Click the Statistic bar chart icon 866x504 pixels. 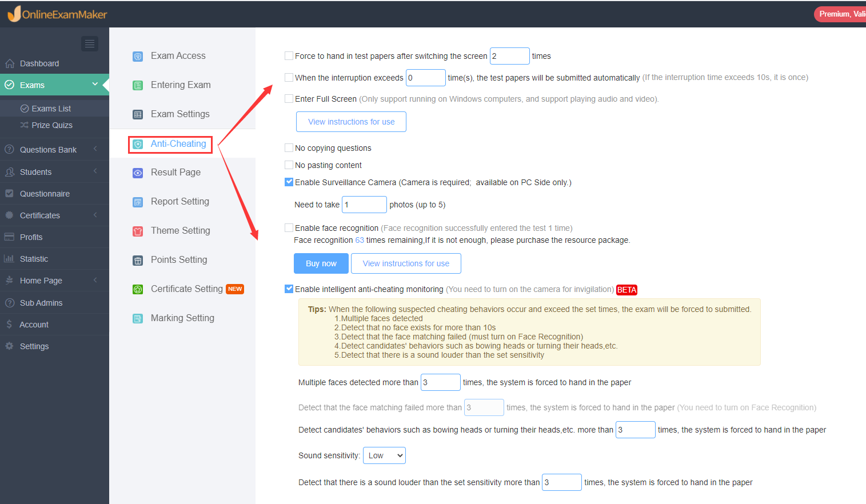(x=10, y=259)
